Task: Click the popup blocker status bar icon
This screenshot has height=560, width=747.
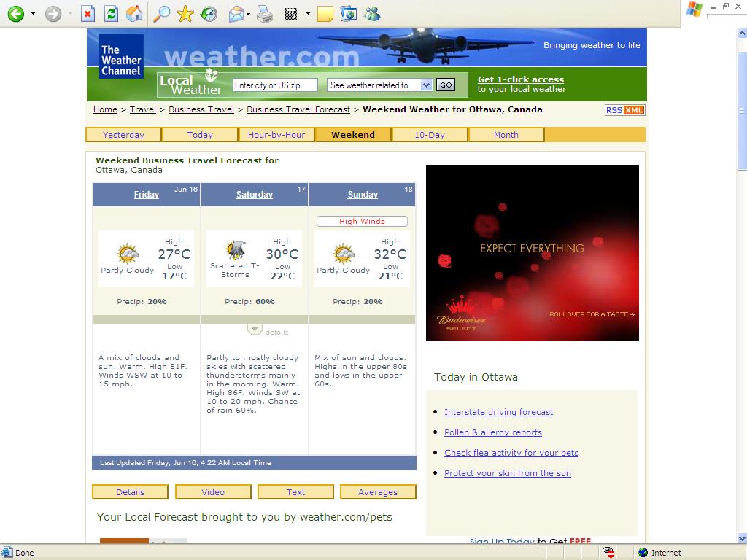Action: tap(608, 553)
